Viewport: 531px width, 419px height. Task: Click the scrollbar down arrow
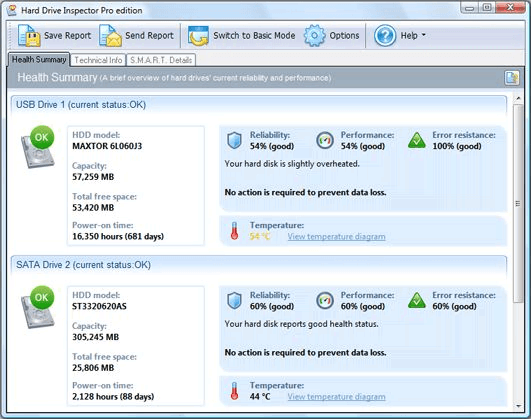point(518,405)
